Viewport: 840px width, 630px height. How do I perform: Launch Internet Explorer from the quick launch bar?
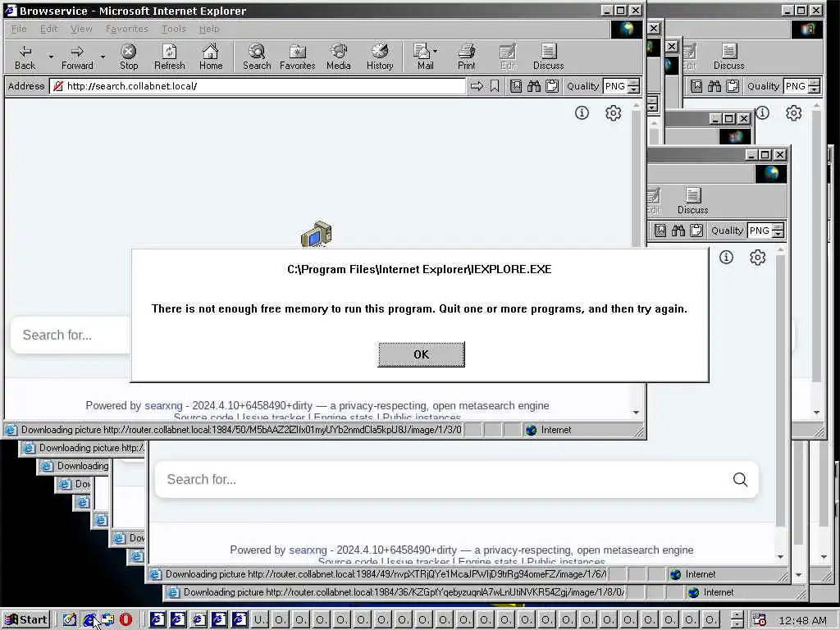pos(89,620)
